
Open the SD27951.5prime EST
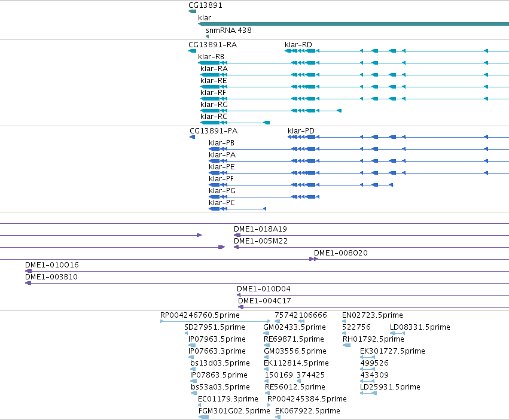(x=215, y=327)
